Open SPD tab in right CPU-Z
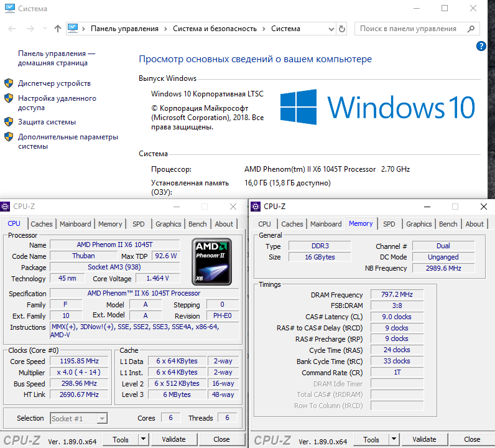 pyautogui.click(x=389, y=224)
